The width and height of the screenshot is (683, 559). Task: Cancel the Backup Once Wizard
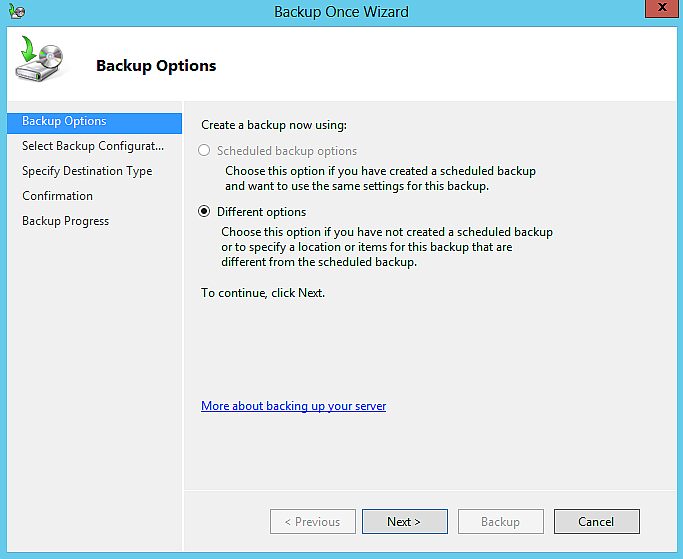(x=597, y=521)
